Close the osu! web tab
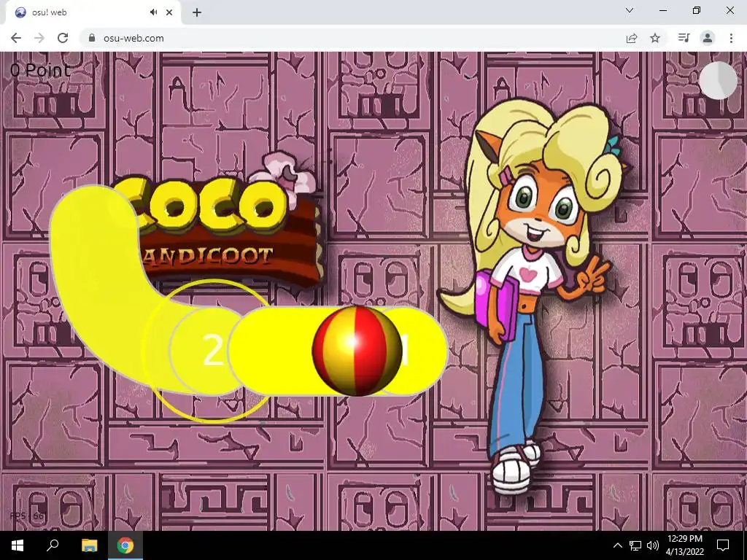 tap(169, 12)
